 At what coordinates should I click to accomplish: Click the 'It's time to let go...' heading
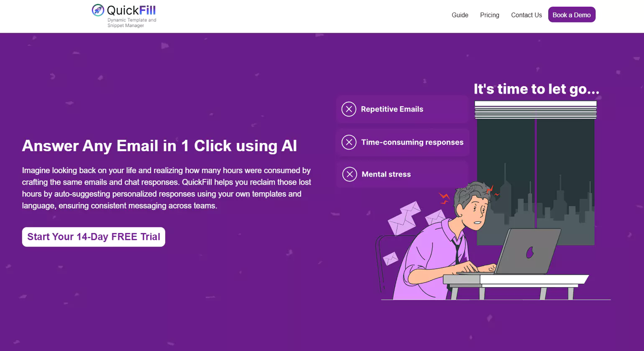[537, 89]
